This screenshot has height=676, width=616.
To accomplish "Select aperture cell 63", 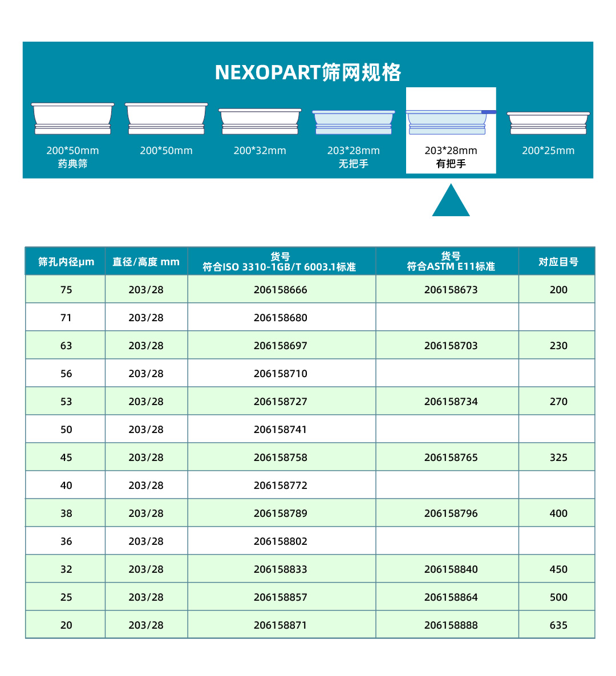I will (x=66, y=346).
